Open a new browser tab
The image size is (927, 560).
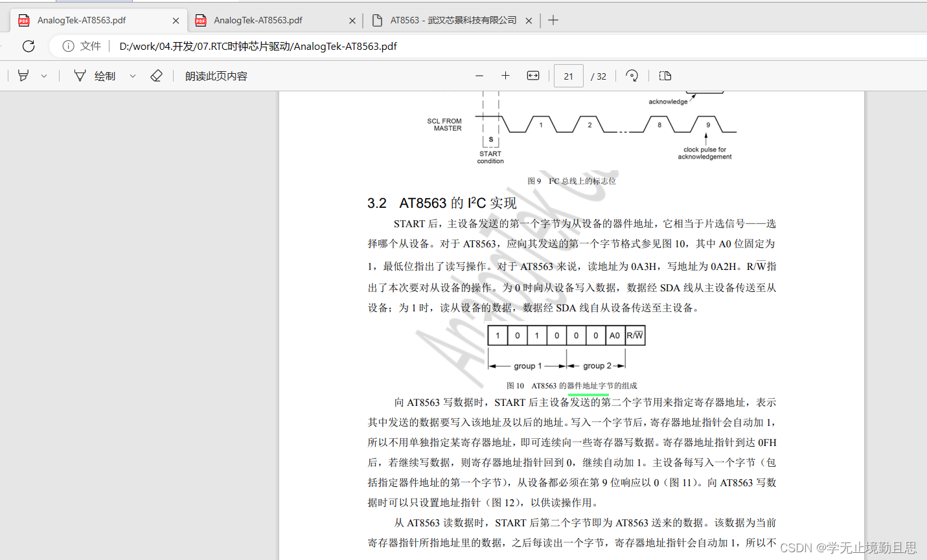coord(553,20)
